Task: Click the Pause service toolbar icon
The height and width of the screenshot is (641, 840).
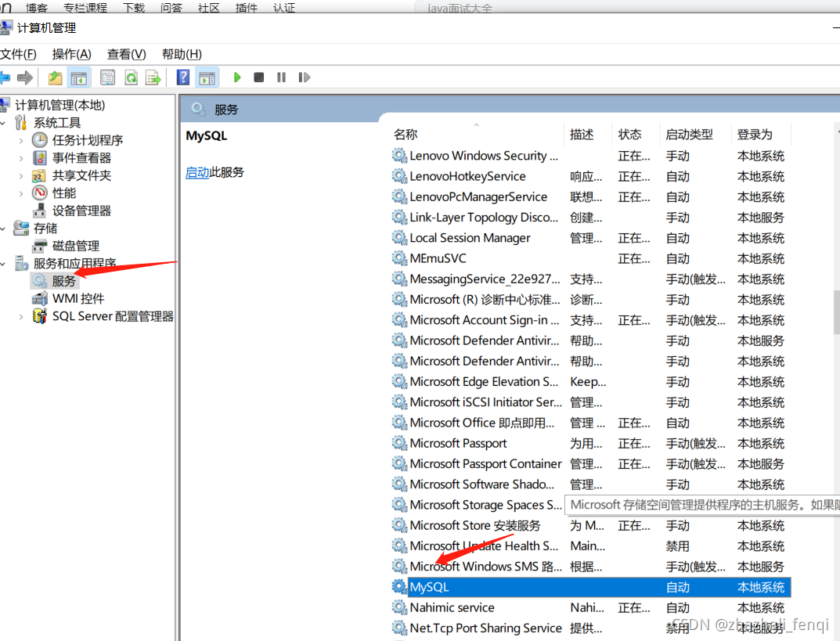Action: 281,77
